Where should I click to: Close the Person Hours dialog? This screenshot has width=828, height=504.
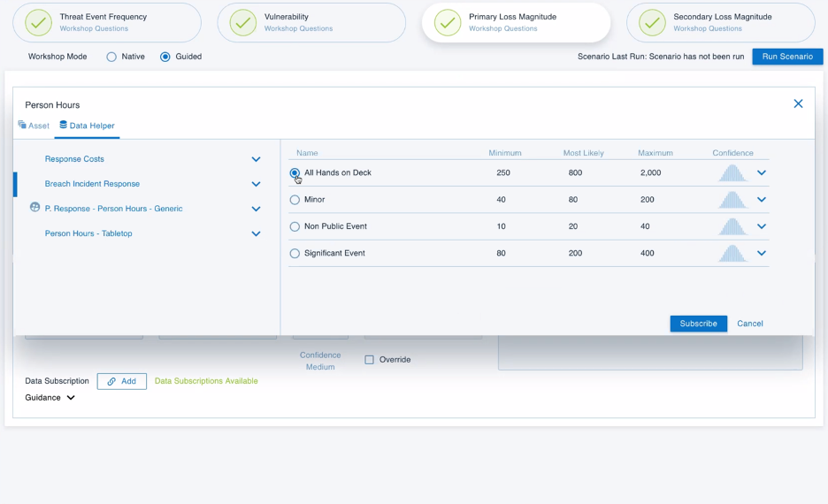point(798,103)
